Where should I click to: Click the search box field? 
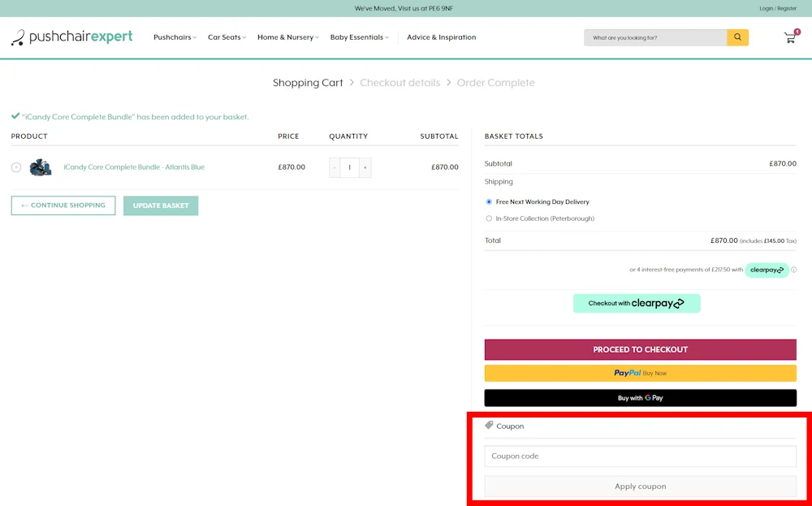point(655,37)
